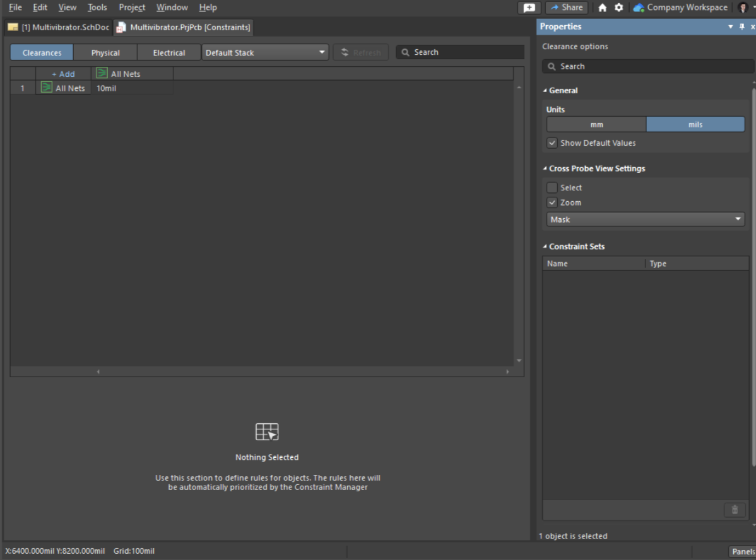The height and width of the screenshot is (560, 756).
Task: Collapse the Constraint Sets section
Action: [545, 247]
